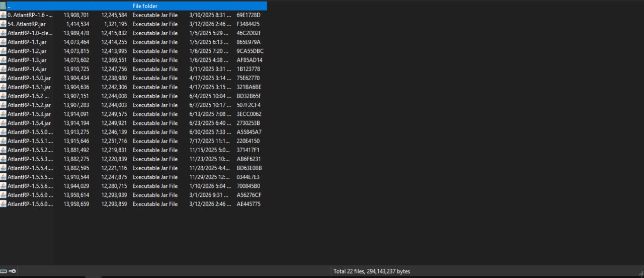The width and height of the screenshot is (644, 278).
Task: Click type 'Executable Jar File' of AtlantRP-1.3.jar row
Action: (x=155, y=60)
